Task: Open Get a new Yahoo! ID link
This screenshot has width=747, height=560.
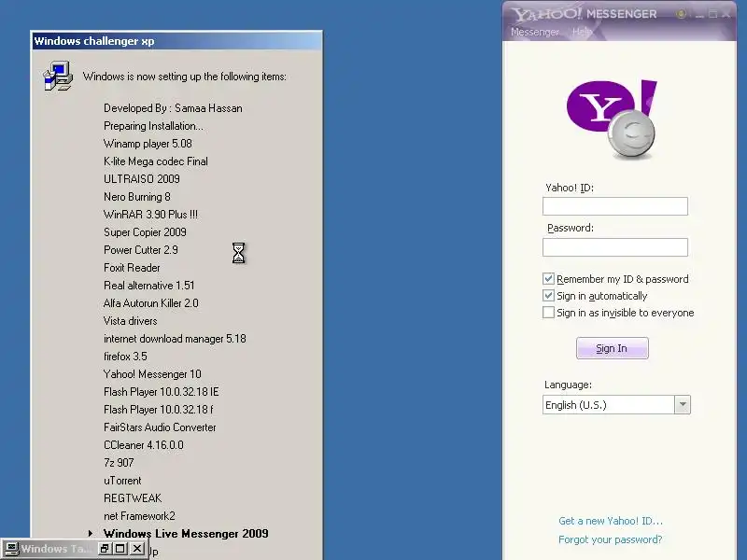Action: 611,521
